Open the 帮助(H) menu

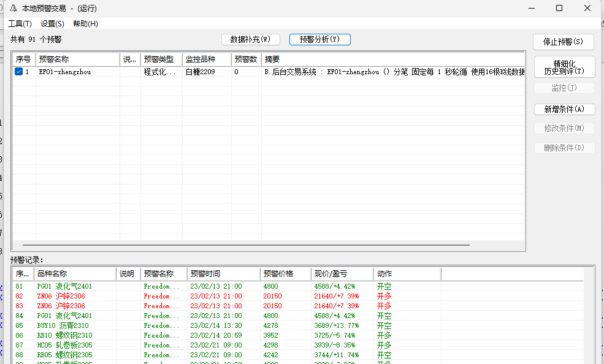(85, 24)
